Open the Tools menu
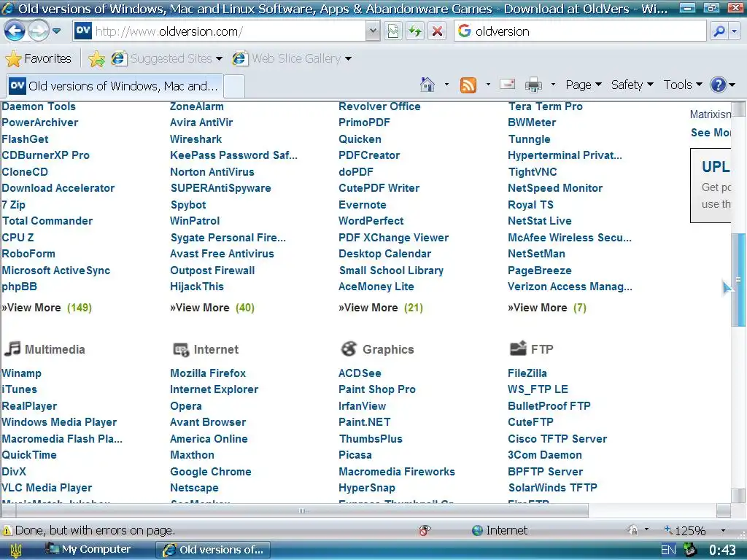The height and width of the screenshot is (560, 747). [683, 85]
